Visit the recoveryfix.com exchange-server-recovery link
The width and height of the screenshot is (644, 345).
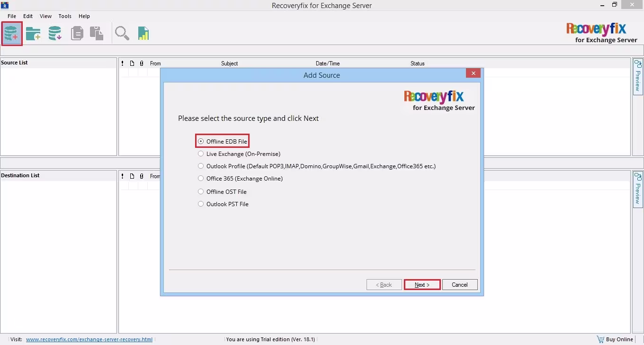click(89, 339)
